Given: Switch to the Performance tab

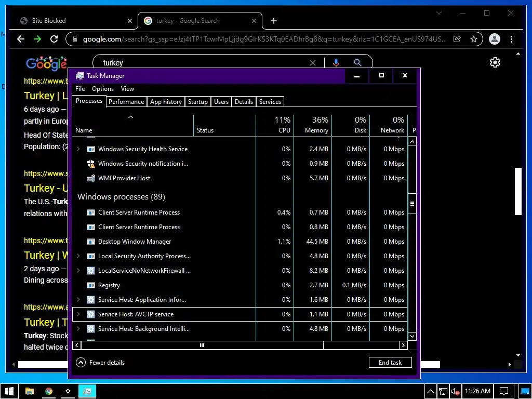Looking at the screenshot, I should [126, 102].
